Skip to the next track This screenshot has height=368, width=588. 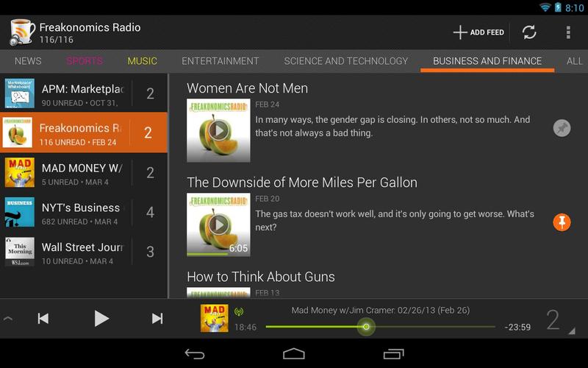pyautogui.click(x=157, y=318)
